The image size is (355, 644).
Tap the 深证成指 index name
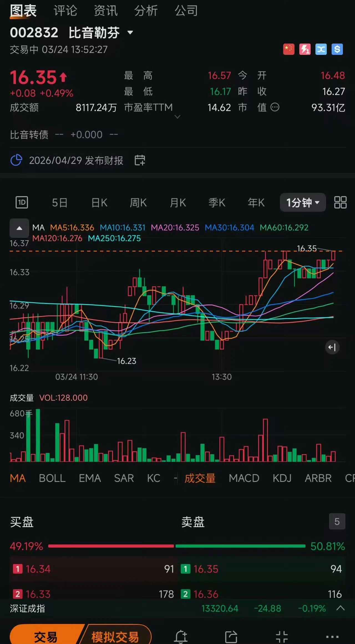[27, 609]
